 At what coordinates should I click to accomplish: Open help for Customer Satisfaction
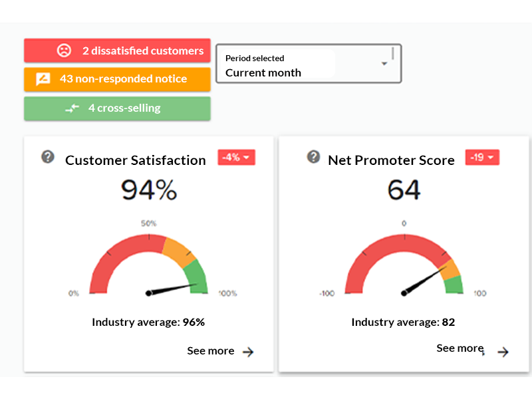(48, 157)
